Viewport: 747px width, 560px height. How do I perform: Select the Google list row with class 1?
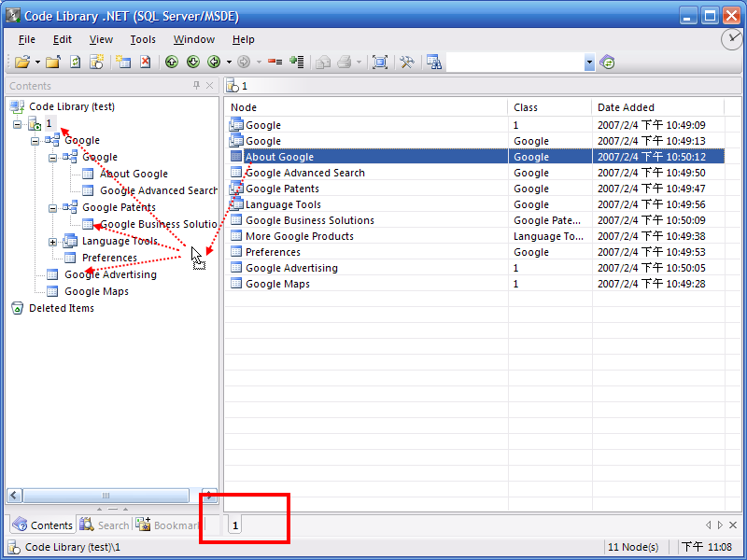click(x=475, y=125)
